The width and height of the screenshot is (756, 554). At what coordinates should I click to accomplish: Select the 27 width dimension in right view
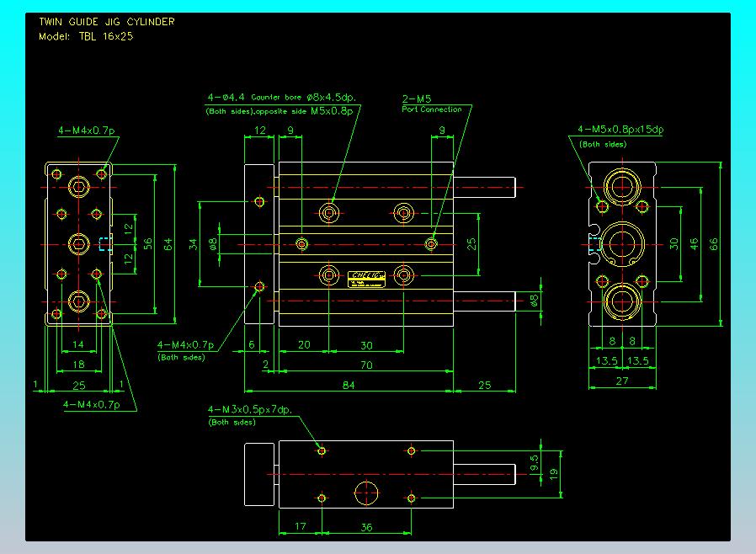tap(623, 381)
